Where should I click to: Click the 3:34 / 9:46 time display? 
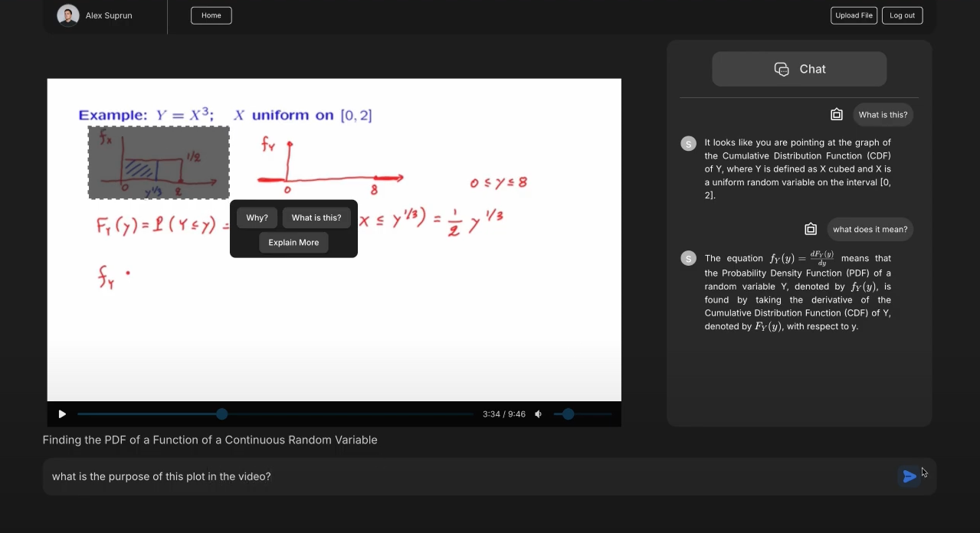tap(504, 414)
